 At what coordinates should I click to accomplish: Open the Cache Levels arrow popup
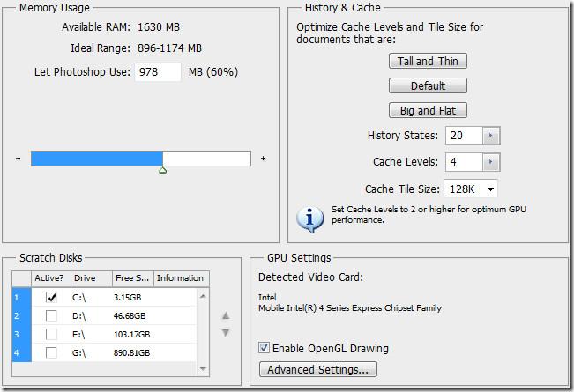tap(491, 162)
